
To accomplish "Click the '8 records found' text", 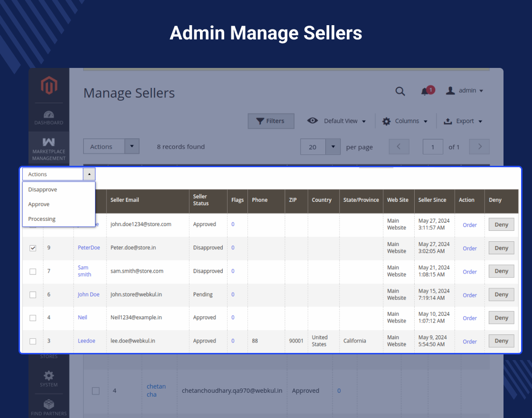I will tap(181, 147).
